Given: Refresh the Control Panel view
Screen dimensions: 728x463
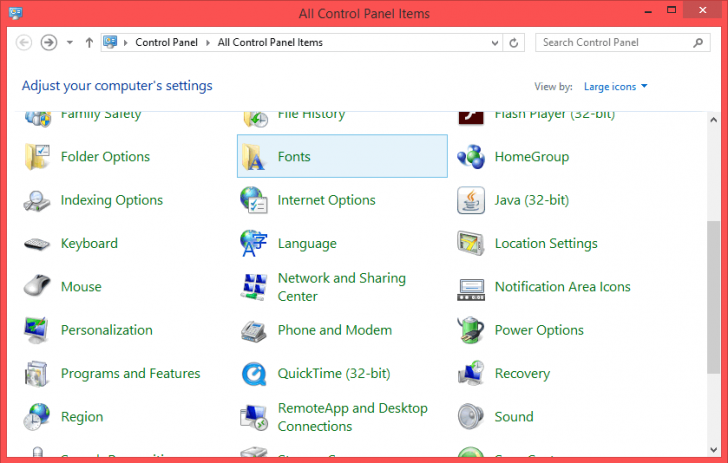Looking at the screenshot, I should tap(514, 43).
